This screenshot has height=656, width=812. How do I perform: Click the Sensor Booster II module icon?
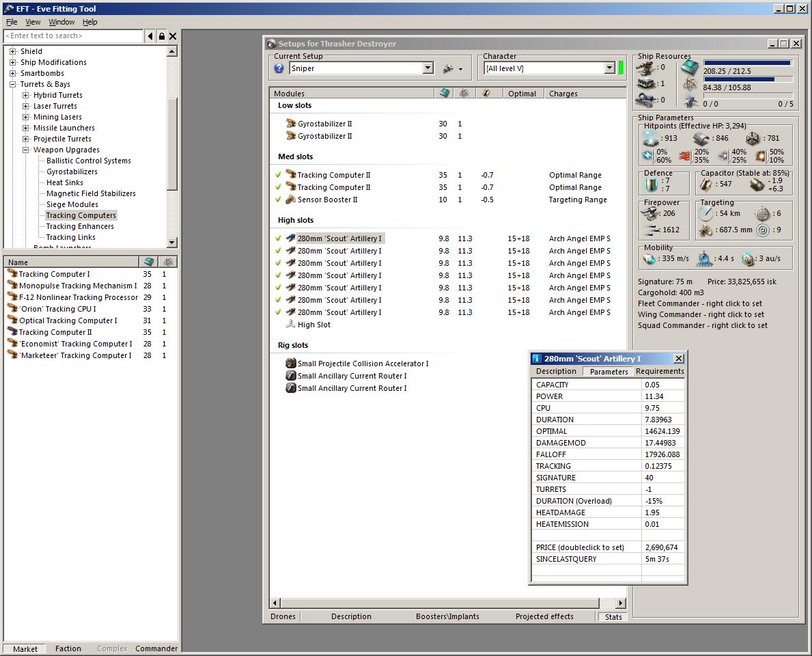point(291,200)
